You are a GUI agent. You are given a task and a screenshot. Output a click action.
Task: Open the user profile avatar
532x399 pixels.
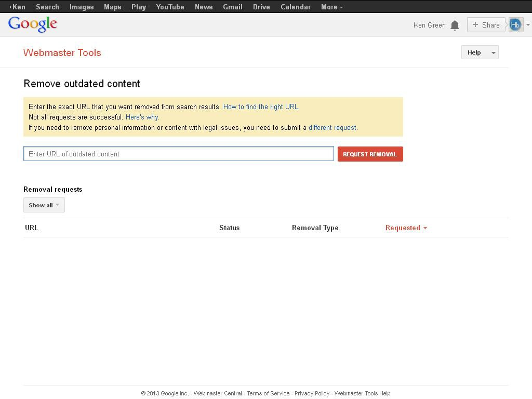[x=515, y=25]
